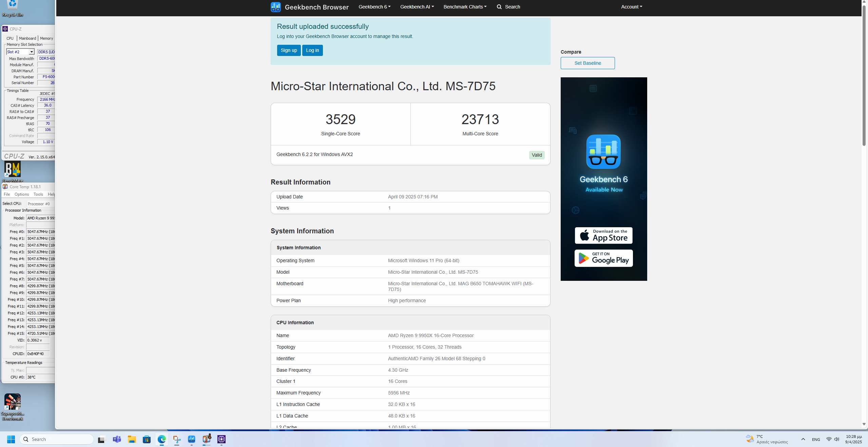This screenshot has height=447, width=868.
Task: Click AMD Ryzen 9 9950X processor name
Action: pyautogui.click(x=431, y=335)
